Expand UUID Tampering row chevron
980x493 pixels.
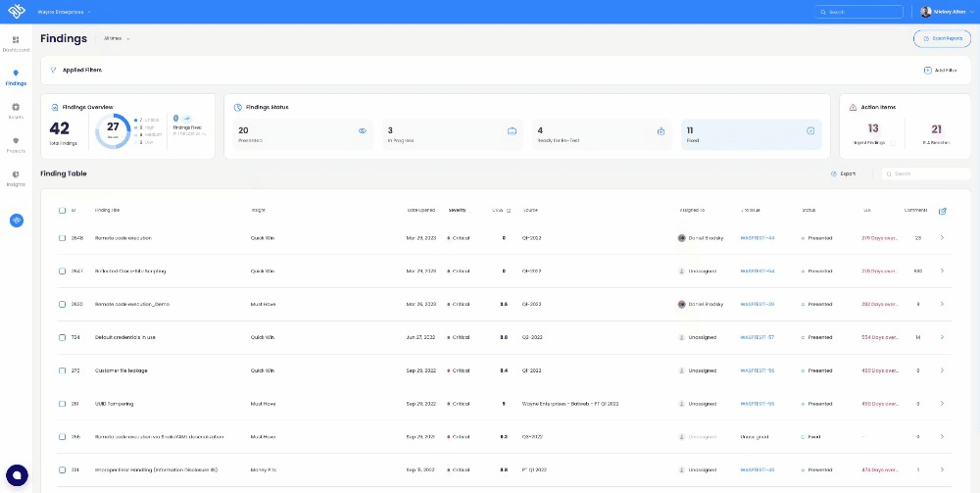point(943,404)
